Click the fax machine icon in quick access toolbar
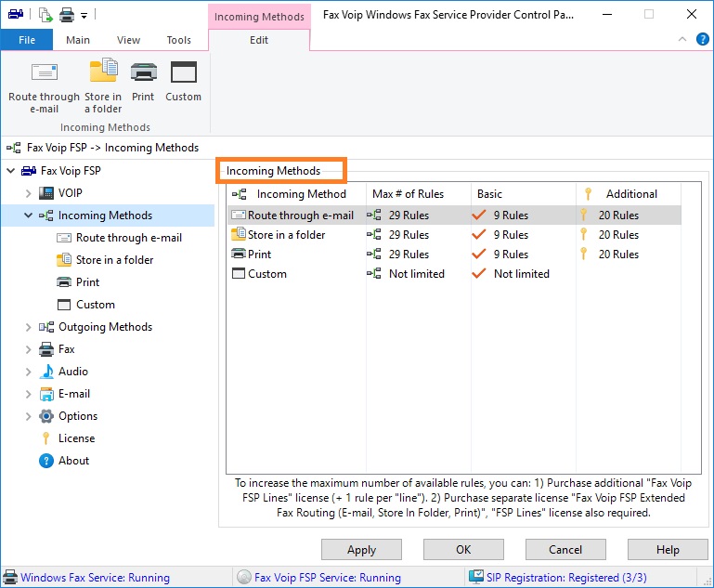This screenshot has width=714, height=588. [x=16, y=14]
